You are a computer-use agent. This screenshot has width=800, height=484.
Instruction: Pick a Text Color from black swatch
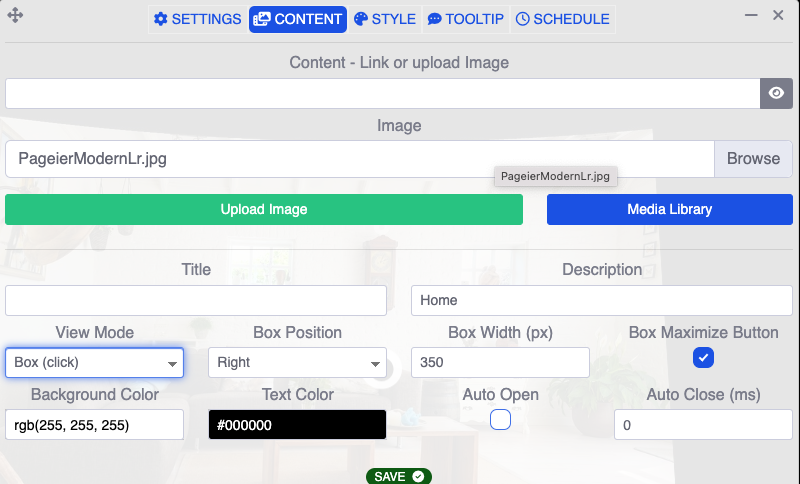coord(297,425)
